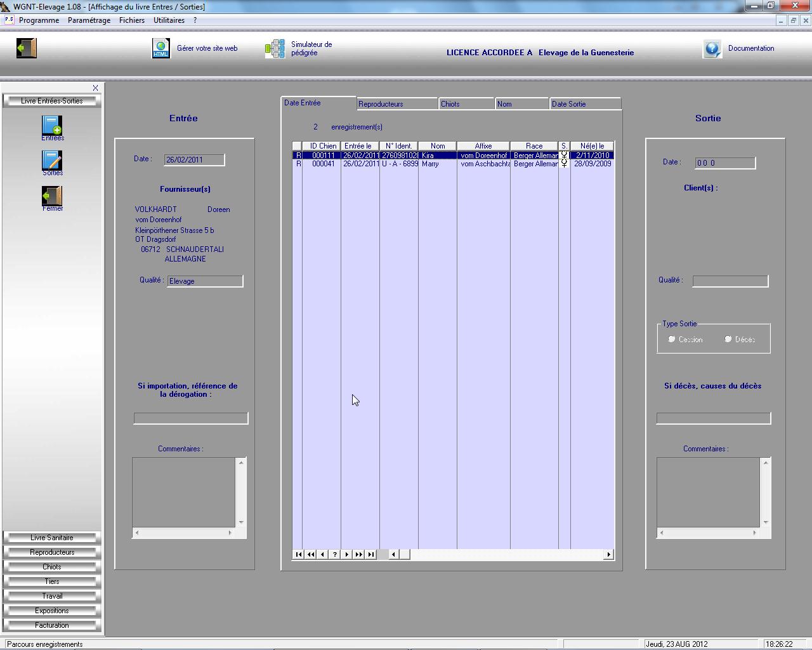This screenshot has width=812, height=650.
Task: Switch to the Chiots tab
Action: pyautogui.click(x=466, y=104)
